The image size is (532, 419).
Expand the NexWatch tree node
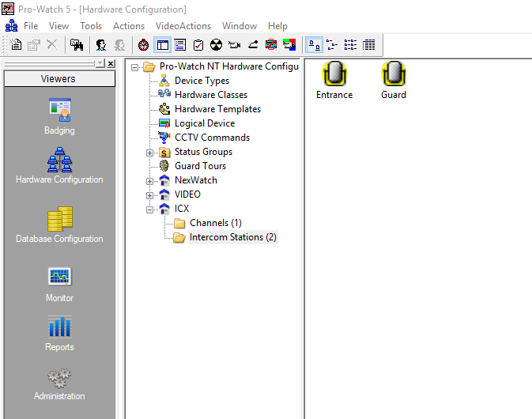coord(149,180)
